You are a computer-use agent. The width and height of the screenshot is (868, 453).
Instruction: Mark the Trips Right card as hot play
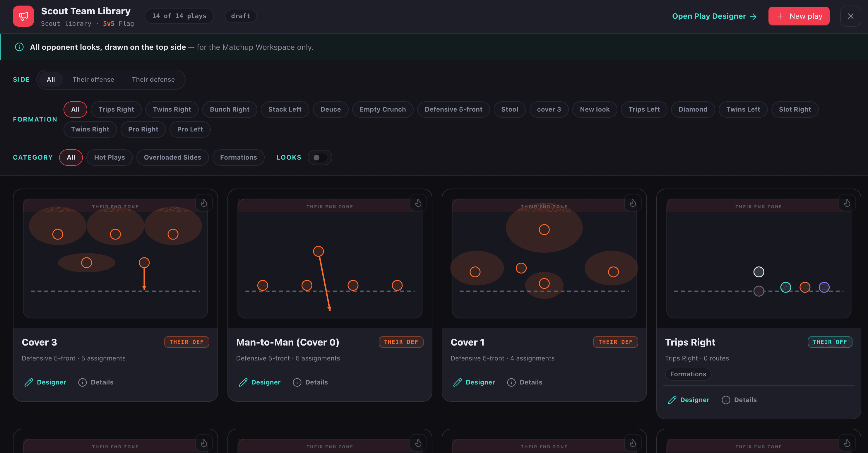click(x=847, y=203)
